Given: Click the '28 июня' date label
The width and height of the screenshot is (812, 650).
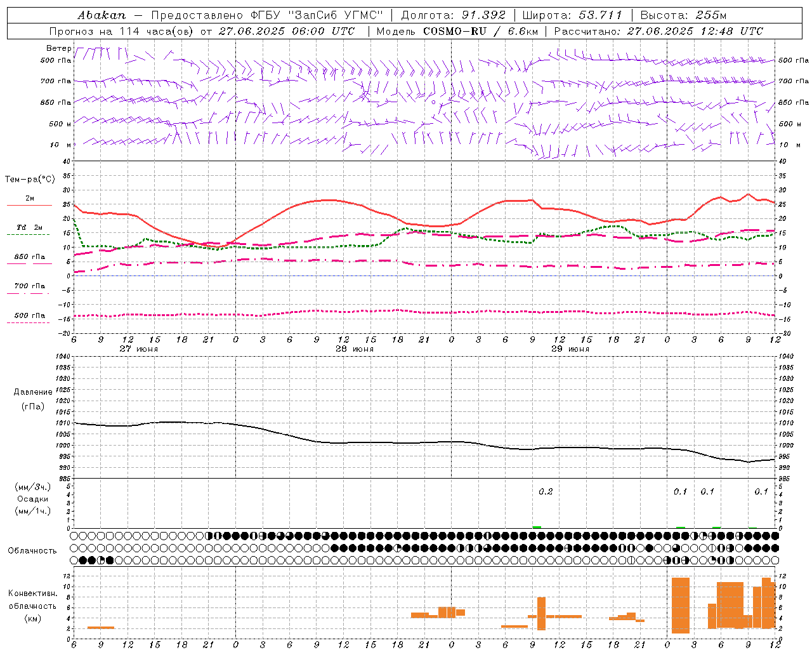Looking at the screenshot, I should (x=355, y=349).
